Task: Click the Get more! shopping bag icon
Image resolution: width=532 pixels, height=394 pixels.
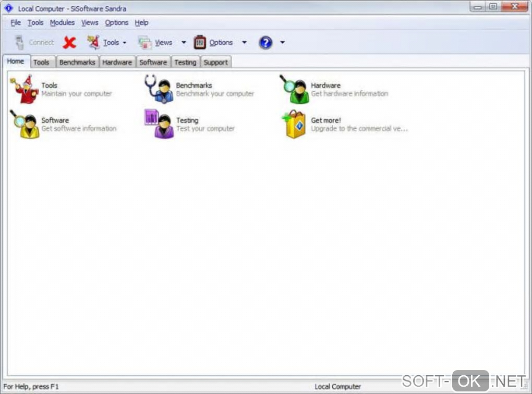Action: pos(294,124)
